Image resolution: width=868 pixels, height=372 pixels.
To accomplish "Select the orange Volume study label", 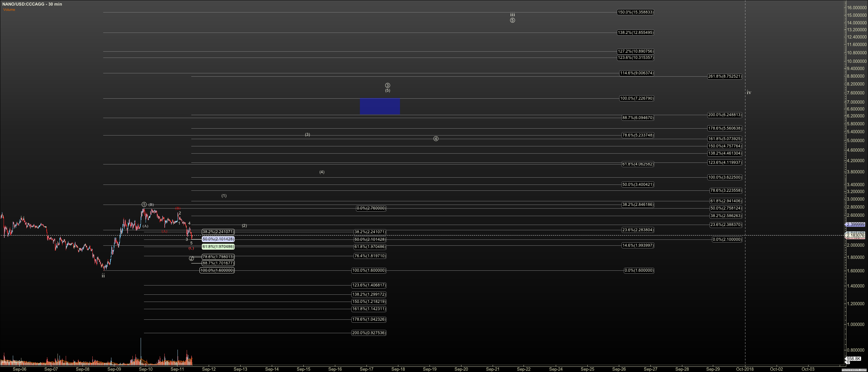I will tap(9, 10).
